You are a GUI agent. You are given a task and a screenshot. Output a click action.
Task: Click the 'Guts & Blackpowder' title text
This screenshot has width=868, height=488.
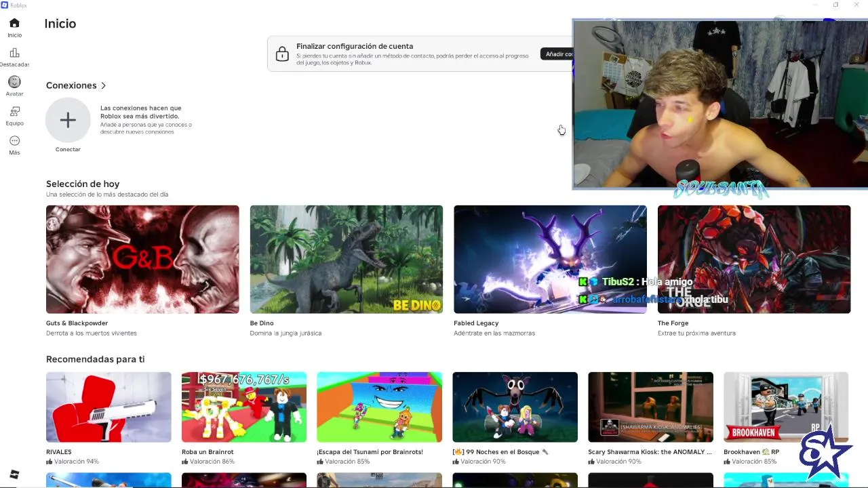77,323
